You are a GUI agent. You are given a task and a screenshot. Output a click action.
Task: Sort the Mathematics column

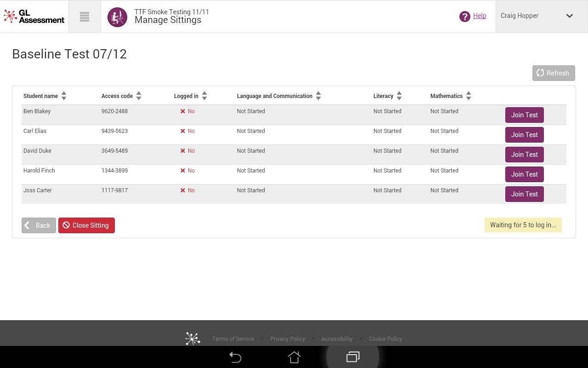pos(468,96)
